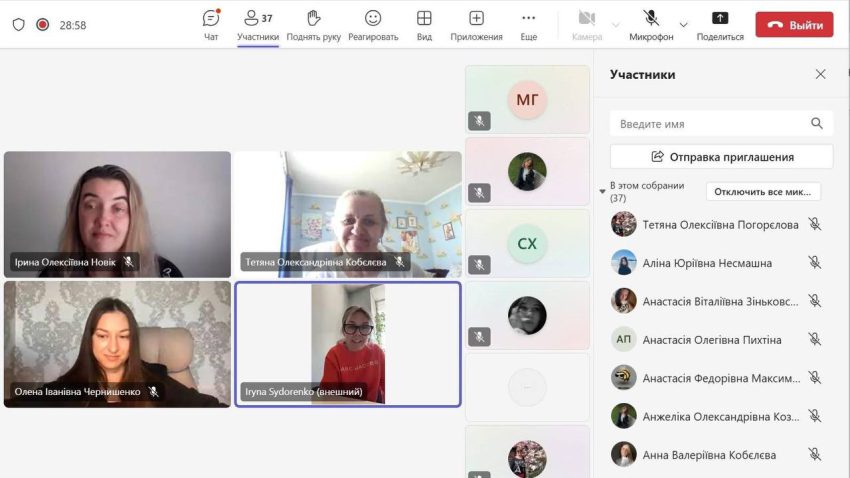850x478 pixels.
Task: Click muted mic icon on СХ tile
Action: [479, 265]
